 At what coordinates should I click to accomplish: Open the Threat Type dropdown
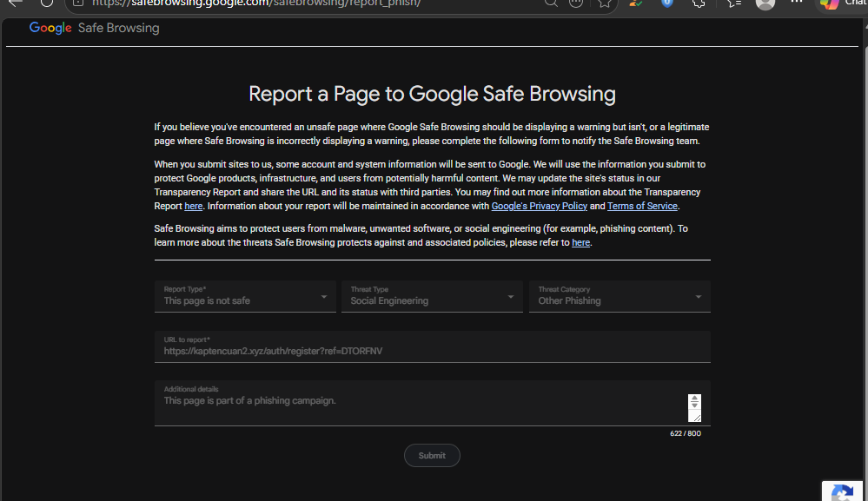tap(432, 296)
